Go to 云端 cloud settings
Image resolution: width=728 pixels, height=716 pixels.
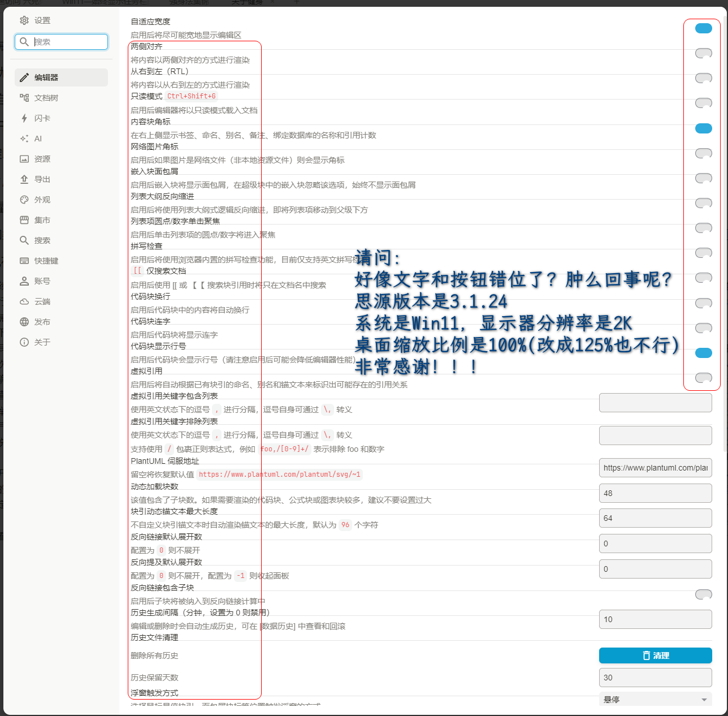61,301
